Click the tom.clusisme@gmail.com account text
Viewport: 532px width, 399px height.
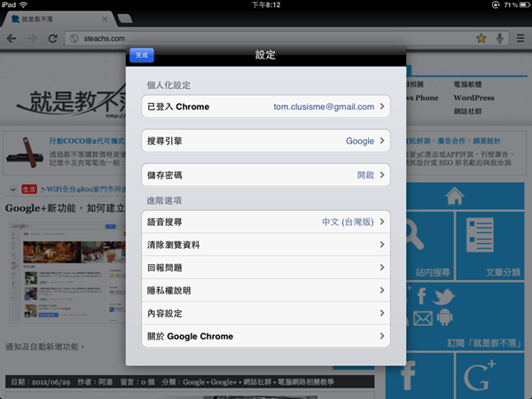(324, 107)
